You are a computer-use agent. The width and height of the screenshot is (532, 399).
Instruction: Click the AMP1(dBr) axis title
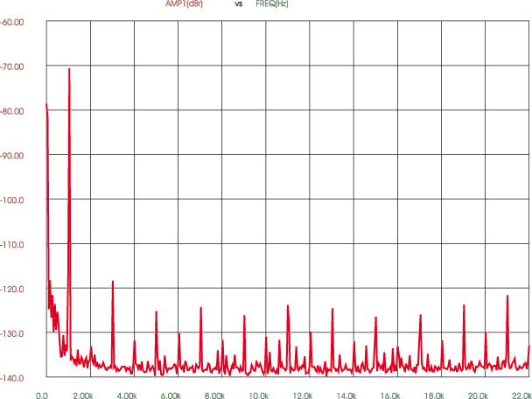pos(185,4)
